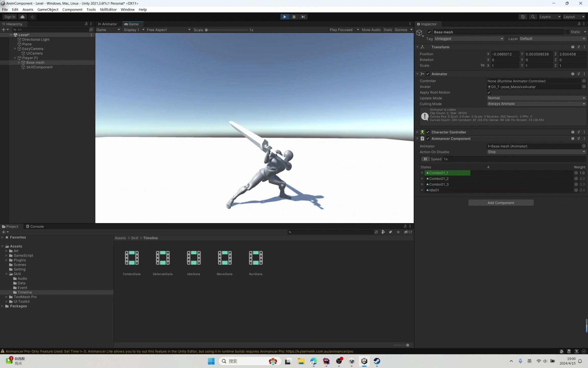The width and height of the screenshot is (588, 368).
Task: Toggle the Base mesh active checkbox
Action: click(x=429, y=32)
